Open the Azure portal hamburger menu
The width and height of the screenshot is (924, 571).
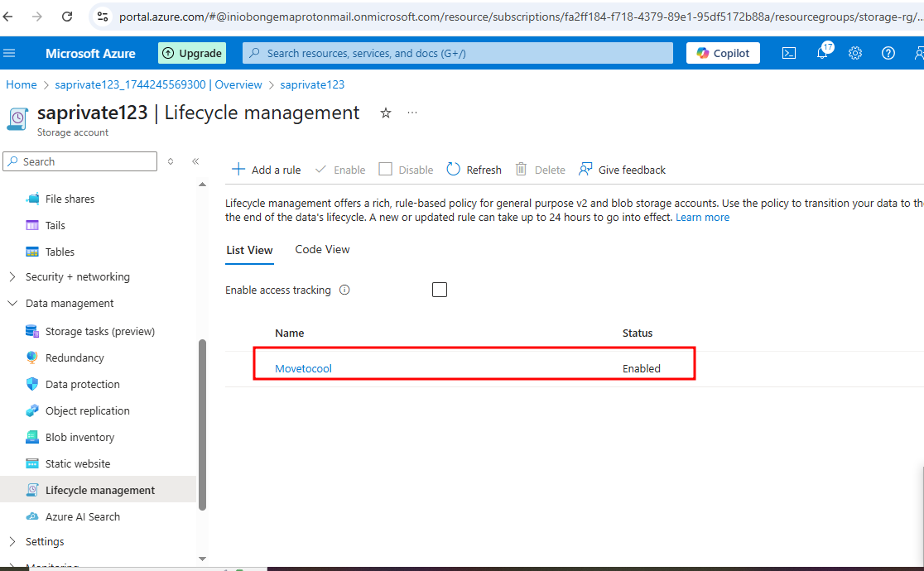click(x=9, y=53)
